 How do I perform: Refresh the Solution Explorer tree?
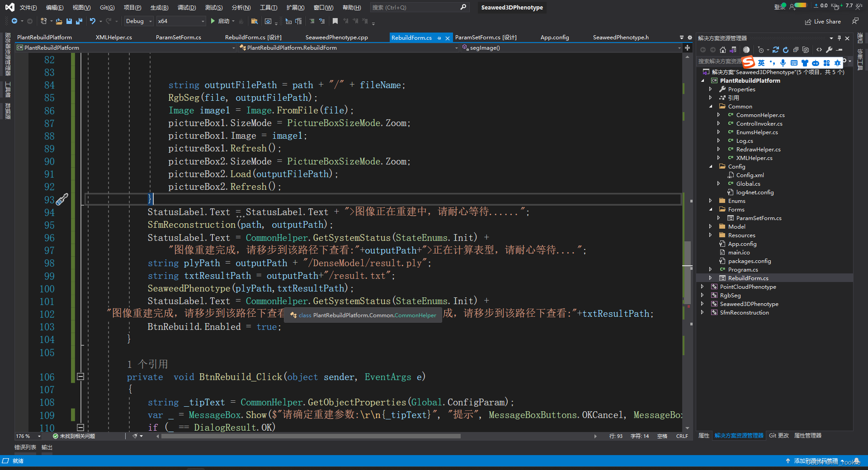[x=786, y=50]
